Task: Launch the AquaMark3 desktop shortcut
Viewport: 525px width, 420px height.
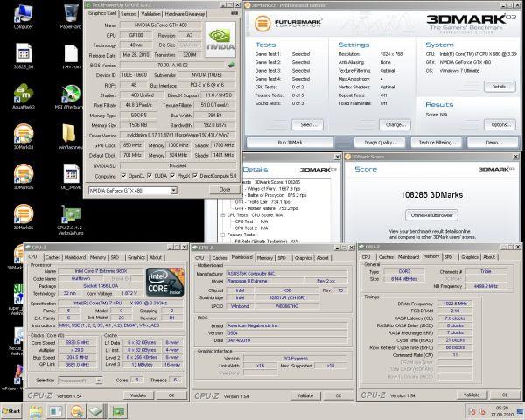Action: click(24, 96)
